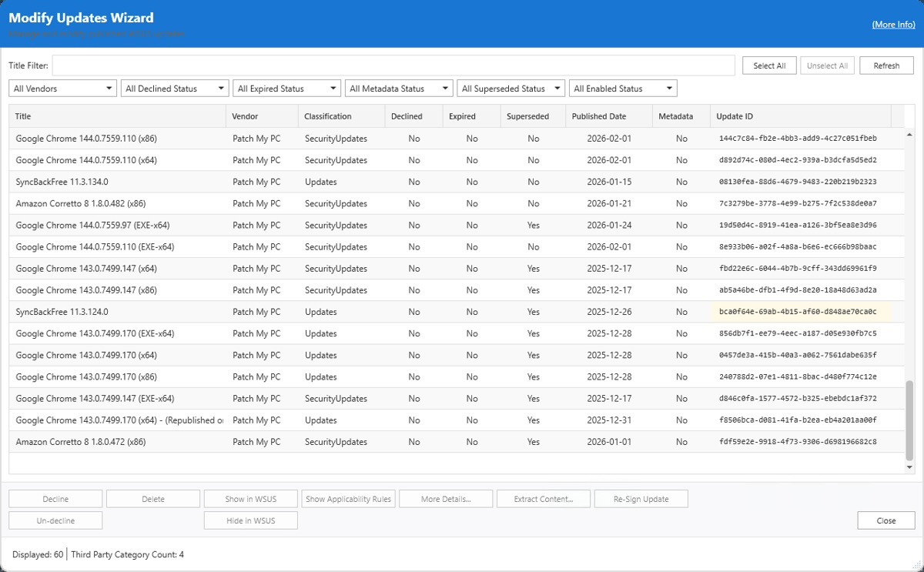Click the Unselect All button

tap(828, 65)
